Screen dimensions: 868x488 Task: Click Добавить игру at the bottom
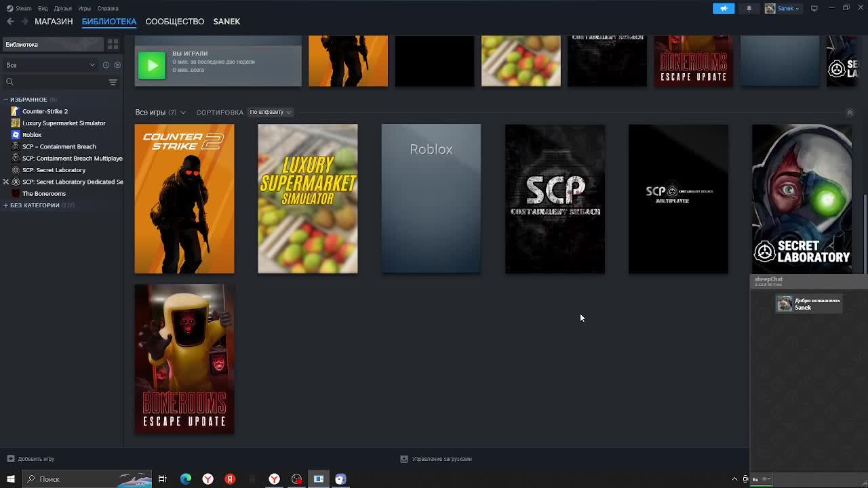31,459
